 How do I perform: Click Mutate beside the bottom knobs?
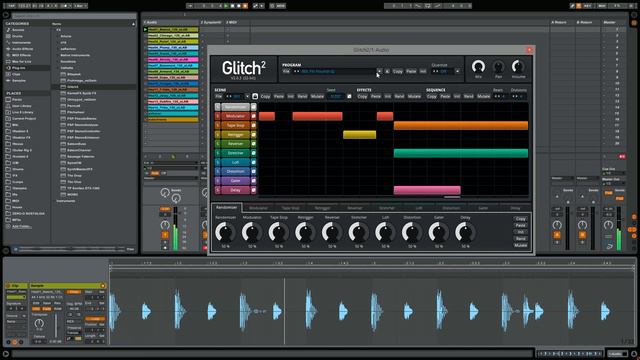520,245
